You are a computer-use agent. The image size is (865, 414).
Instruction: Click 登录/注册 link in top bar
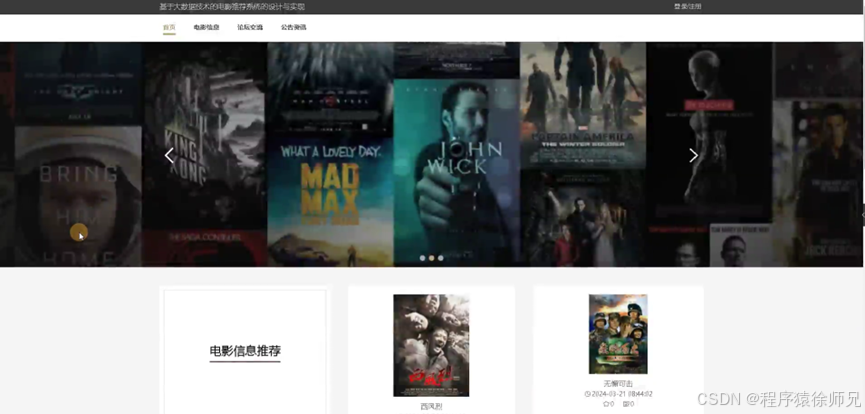click(x=687, y=7)
